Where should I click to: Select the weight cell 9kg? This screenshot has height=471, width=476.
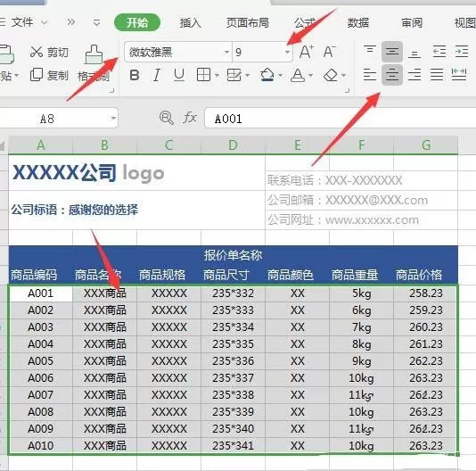pyautogui.click(x=361, y=361)
